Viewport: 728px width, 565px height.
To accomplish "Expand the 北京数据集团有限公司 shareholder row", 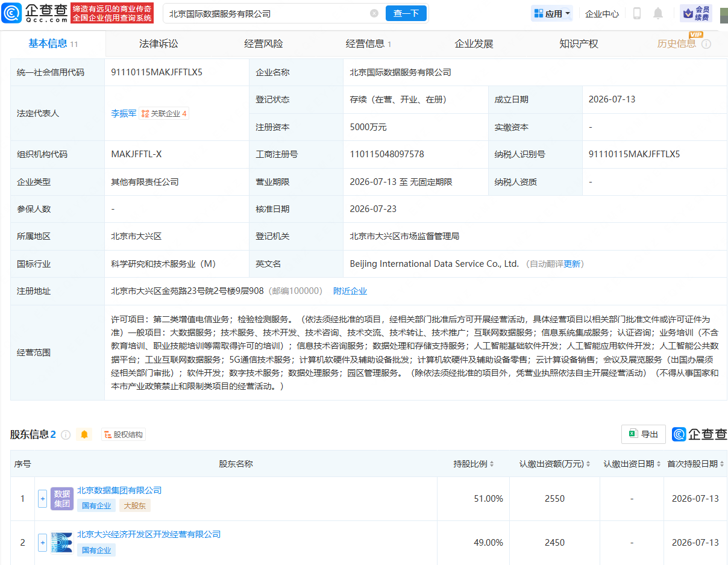I will pyautogui.click(x=42, y=499).
